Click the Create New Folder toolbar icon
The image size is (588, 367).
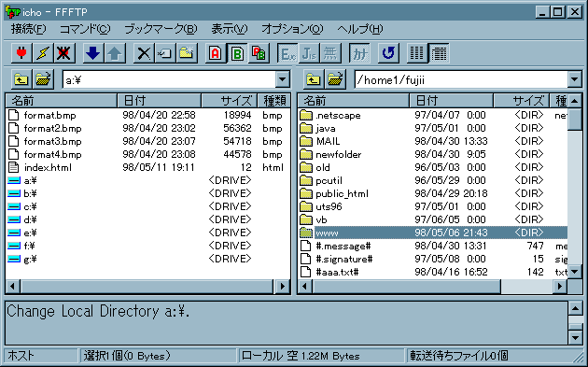click(x=187, y=53)
